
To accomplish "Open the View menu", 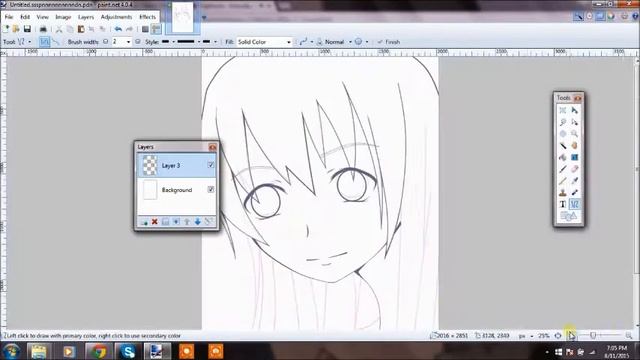I will coord(42,17).
